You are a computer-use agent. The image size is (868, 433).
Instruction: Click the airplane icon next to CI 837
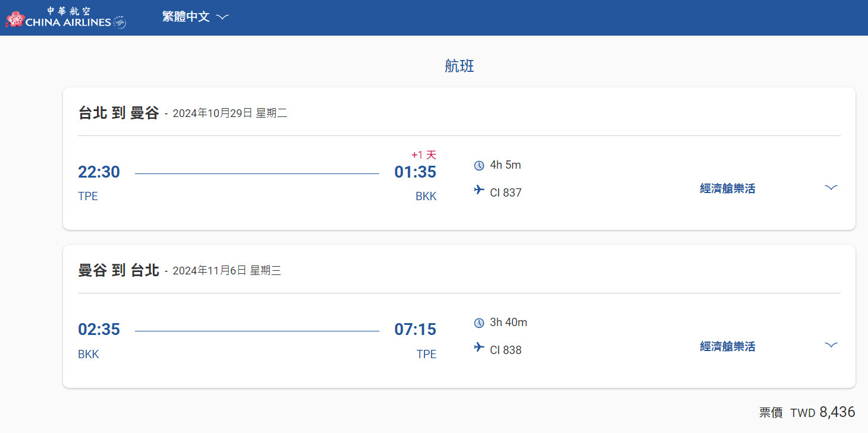tap(479, 190)
